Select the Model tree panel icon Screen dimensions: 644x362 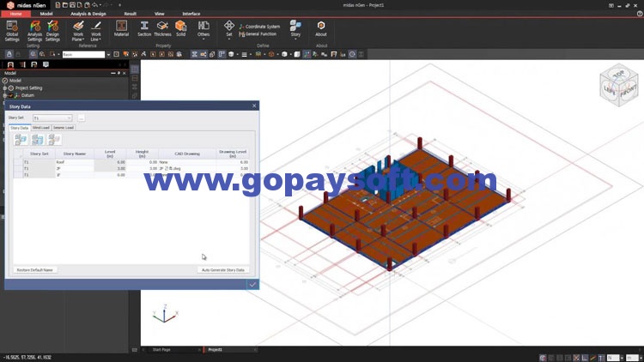(10, 64)
